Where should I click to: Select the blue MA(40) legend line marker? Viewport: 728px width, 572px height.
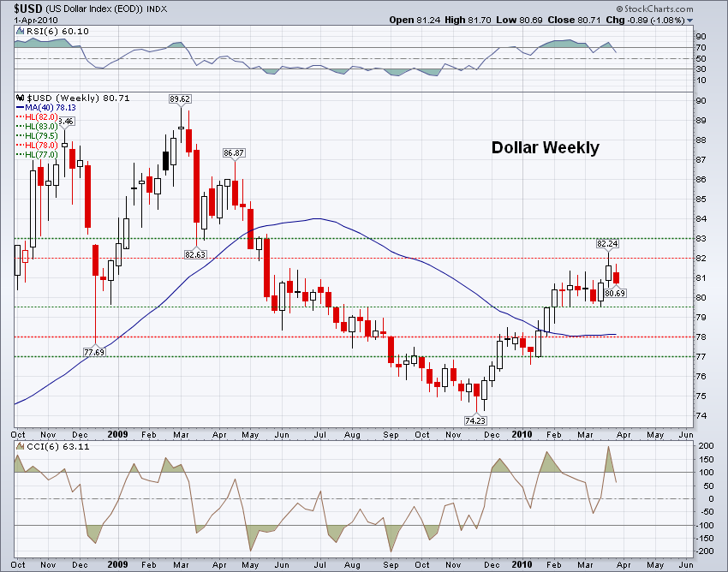(19, 107)
